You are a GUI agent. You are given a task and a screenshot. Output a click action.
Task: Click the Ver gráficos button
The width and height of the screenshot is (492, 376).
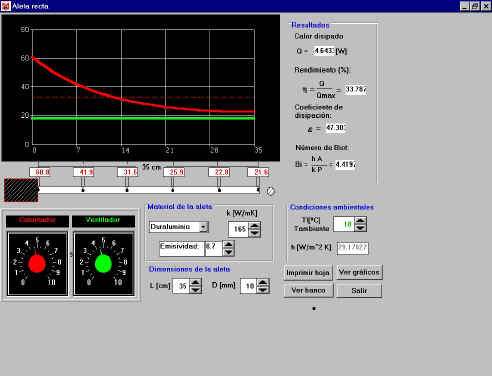(x=359, y=272)
